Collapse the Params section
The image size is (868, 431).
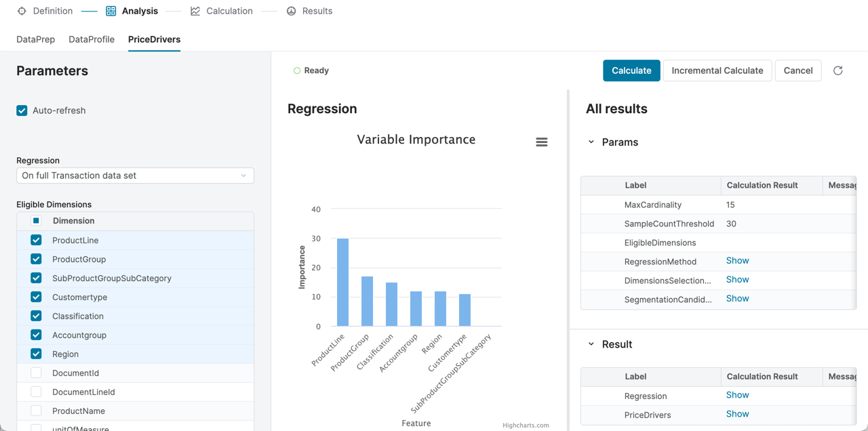[x=590, y=142]
